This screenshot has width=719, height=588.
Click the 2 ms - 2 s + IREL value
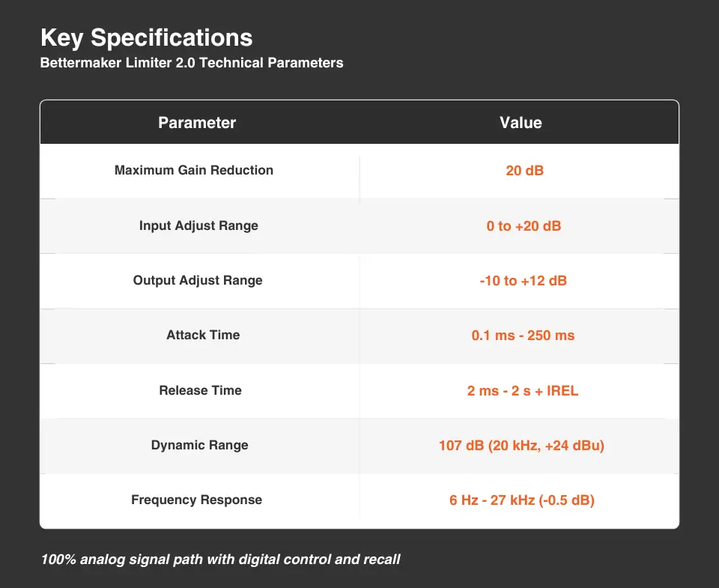(523, 390)
